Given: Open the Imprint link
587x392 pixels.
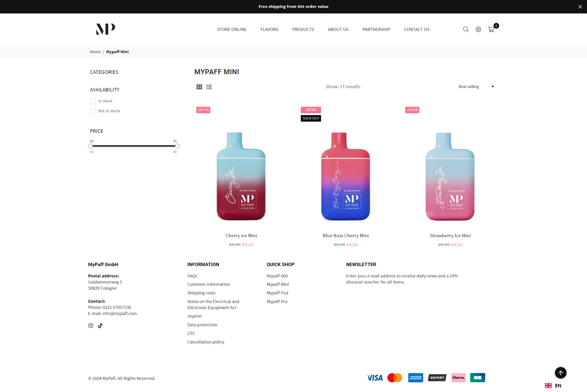Looking at the screenshot, I should tap(194, 316).
